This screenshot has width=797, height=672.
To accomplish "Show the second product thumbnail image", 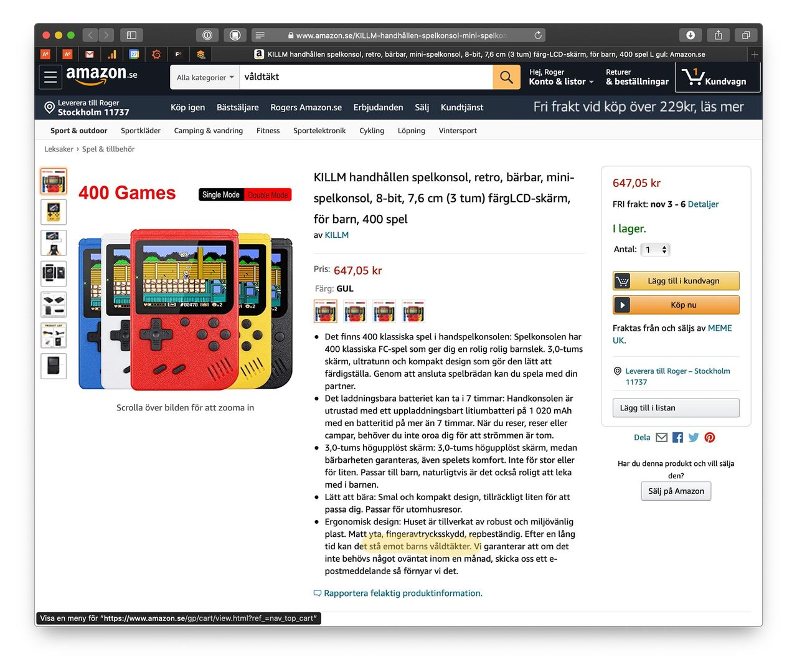I will click(x=54, y=212).
